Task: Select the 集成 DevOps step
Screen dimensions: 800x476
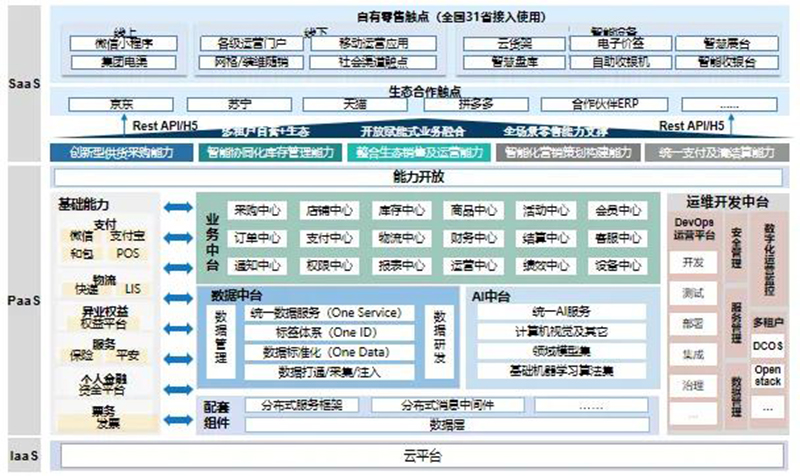Action: click(693, 355)
